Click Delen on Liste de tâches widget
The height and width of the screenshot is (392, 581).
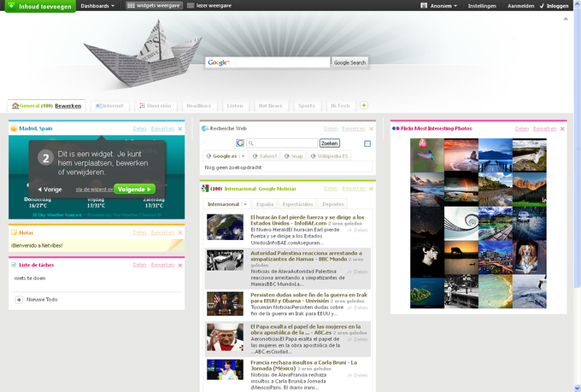139,265
